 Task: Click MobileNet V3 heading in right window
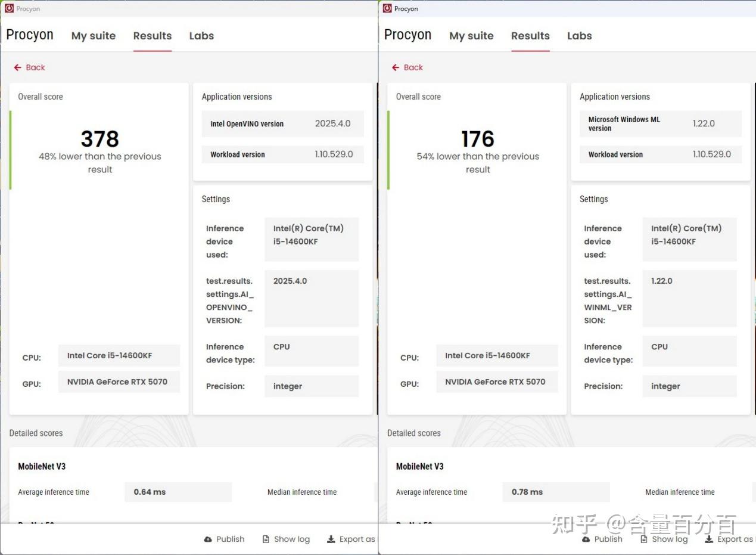coord(419,467)
